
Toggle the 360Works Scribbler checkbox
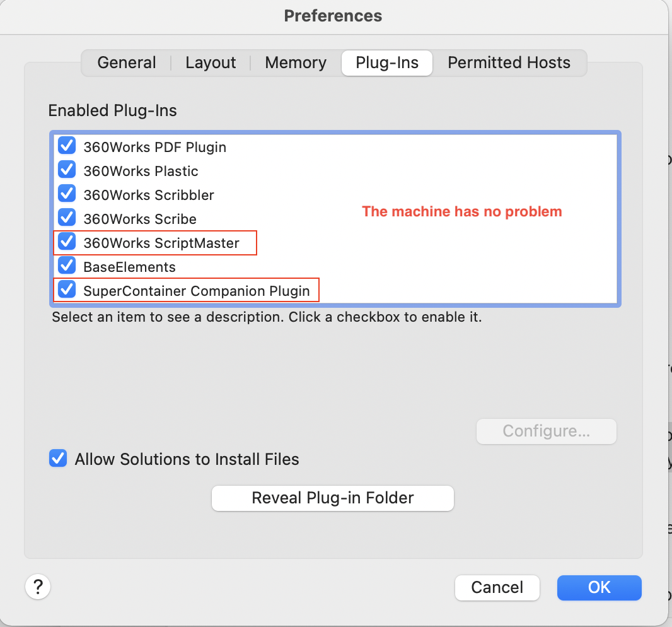pos(67,195)
